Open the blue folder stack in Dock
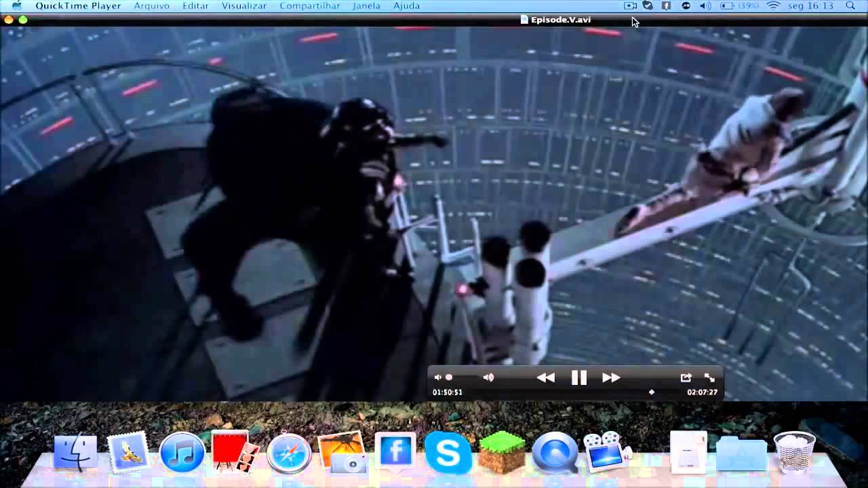This screenshot has height=488, width=868. (x=741, y=453)
